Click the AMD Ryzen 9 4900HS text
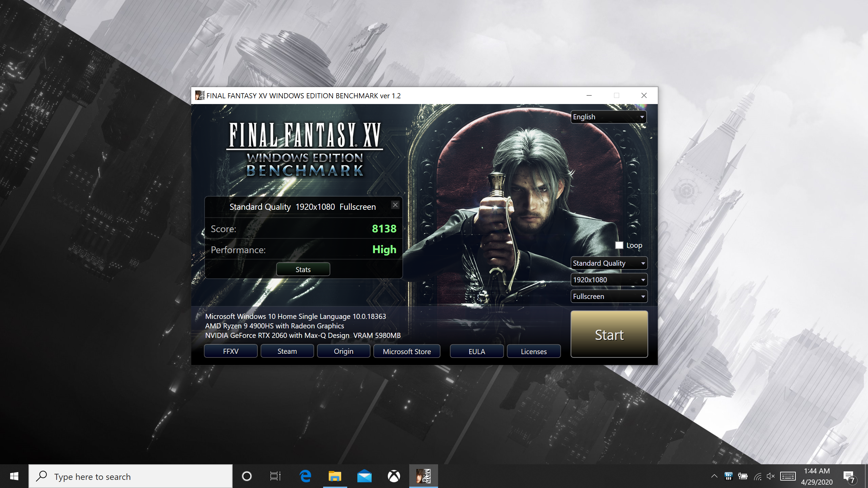Image resolution: width=868 pixels, height=488 pixels. (x=274, y=326)
